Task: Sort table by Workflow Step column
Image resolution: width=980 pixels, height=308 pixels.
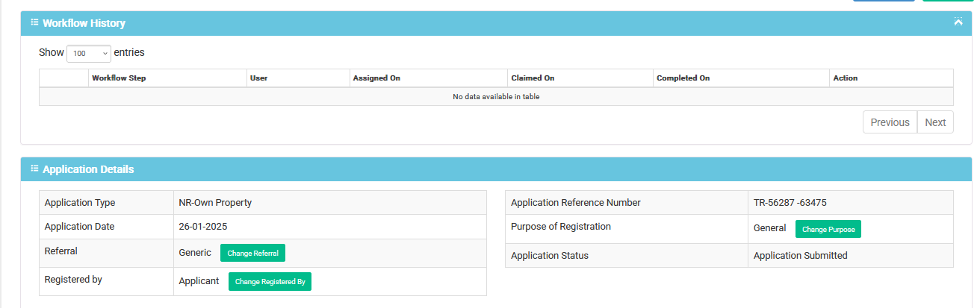Action: tap(167, 78)
